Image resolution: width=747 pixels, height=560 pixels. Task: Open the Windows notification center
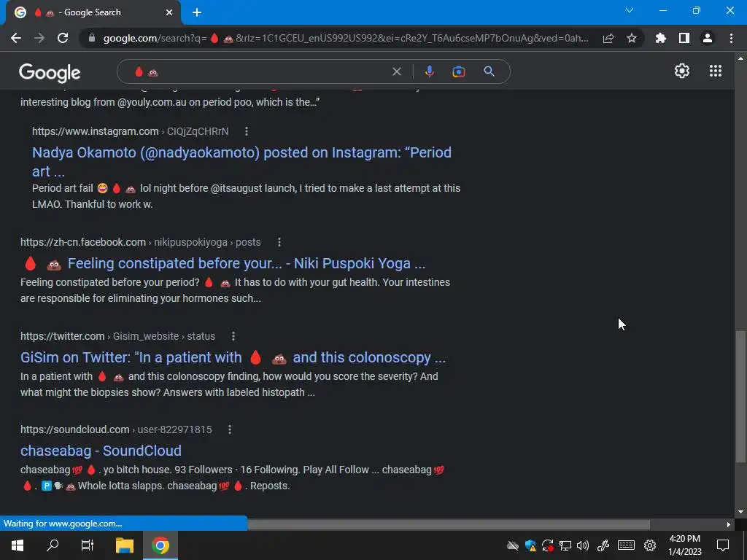(723, 545)
